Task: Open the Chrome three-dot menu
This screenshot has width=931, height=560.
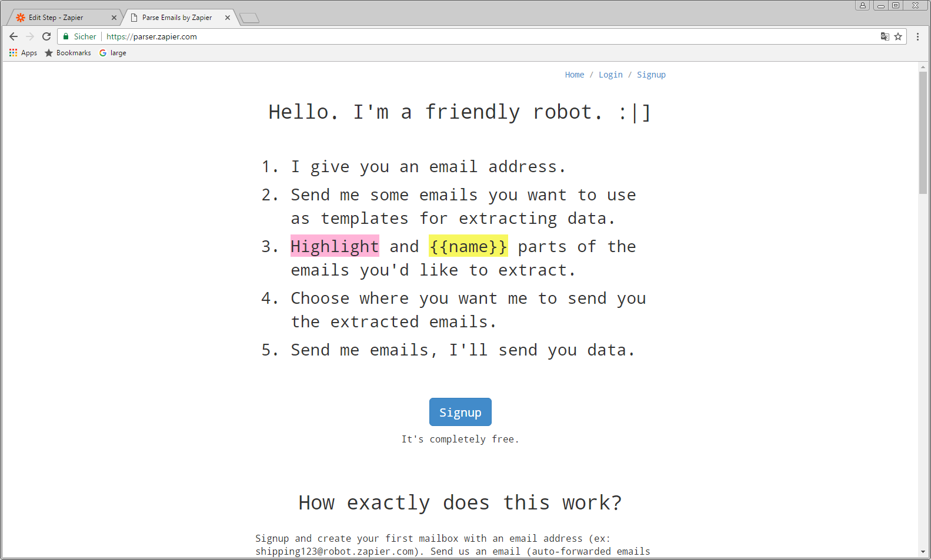Action: click(917, 36)
